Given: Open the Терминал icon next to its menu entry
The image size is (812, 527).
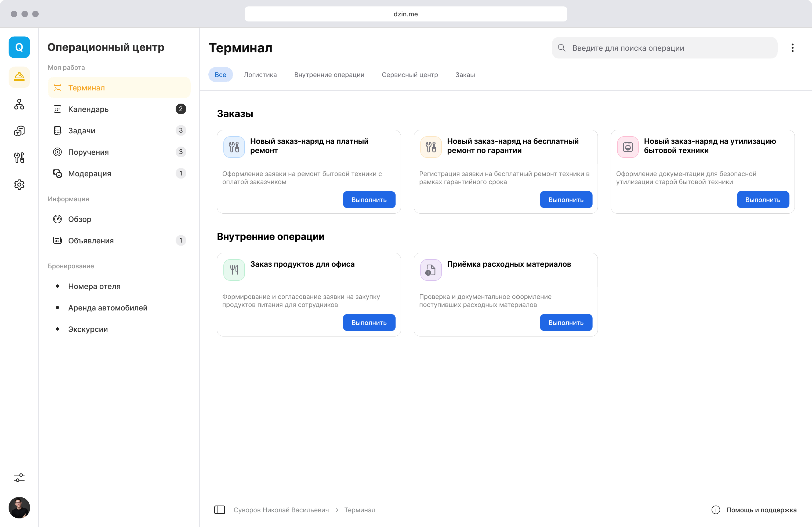Looking at the screenshot, I should point(57,87).
